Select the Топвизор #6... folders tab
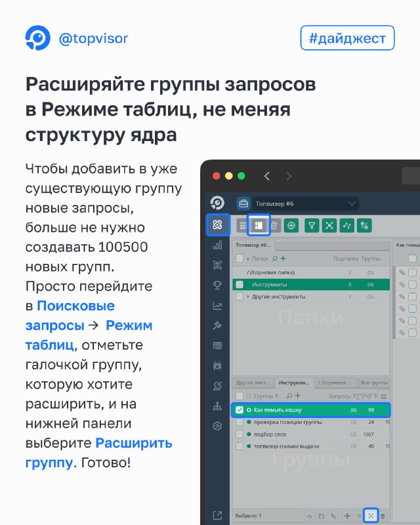Screen dimensions: 420x525 253,245
